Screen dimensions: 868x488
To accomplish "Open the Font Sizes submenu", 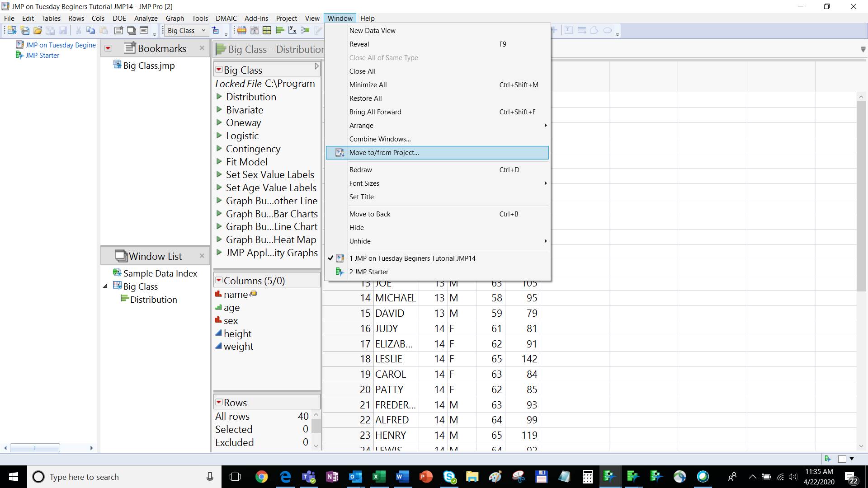I will [364, 183].
